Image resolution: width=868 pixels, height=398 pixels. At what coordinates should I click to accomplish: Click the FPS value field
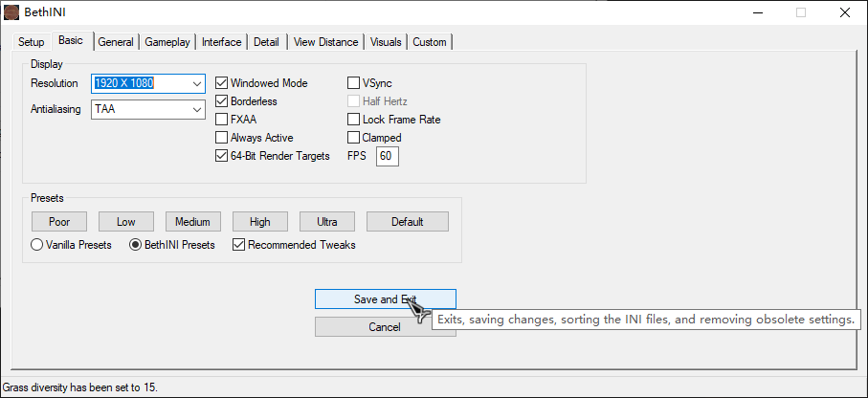pos(388,156)
